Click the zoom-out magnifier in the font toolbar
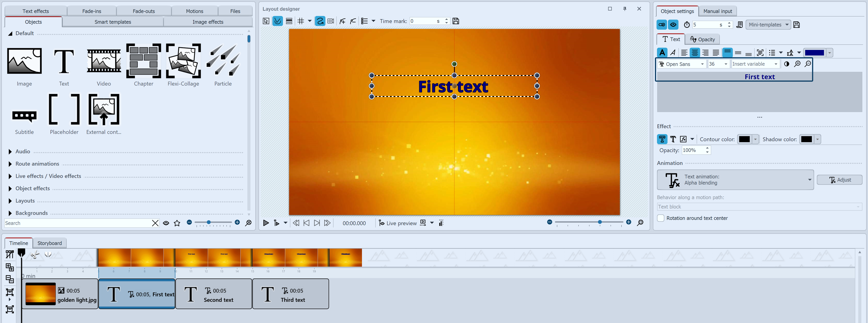Screen dimensions: 868x323 [x=808, y=64]
